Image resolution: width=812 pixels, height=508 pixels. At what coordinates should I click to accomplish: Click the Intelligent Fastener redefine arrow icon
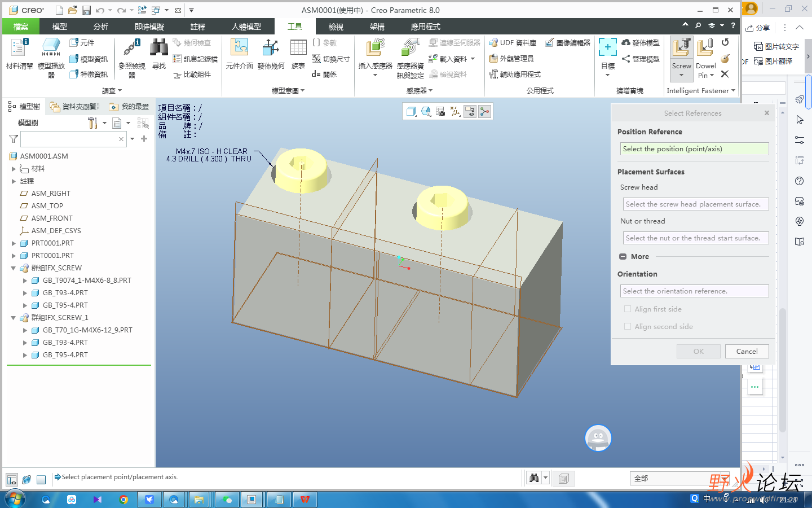pyautogui.click(x=725, y=42)
